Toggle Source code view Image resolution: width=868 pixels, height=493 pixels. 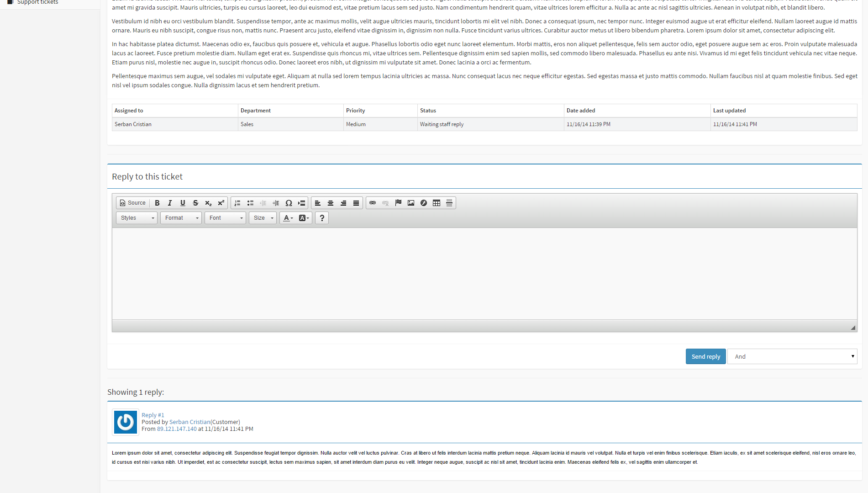132,203
